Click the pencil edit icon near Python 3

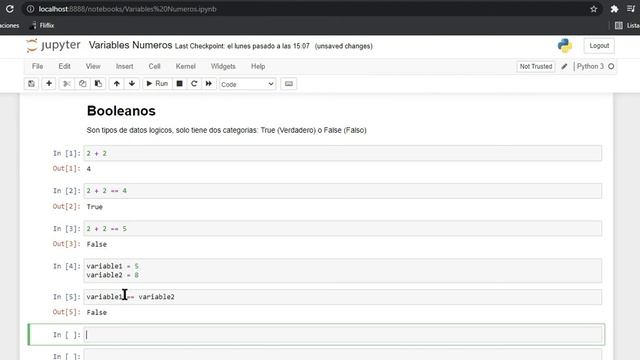point(564,67)
